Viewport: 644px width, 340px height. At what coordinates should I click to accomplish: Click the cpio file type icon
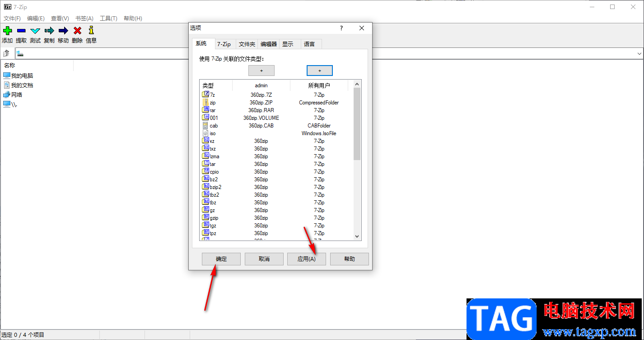205,171
